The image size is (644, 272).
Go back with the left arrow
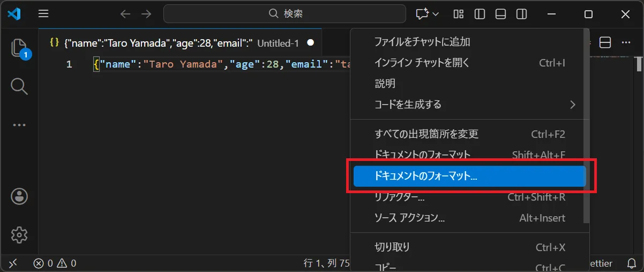coord(125,14)
